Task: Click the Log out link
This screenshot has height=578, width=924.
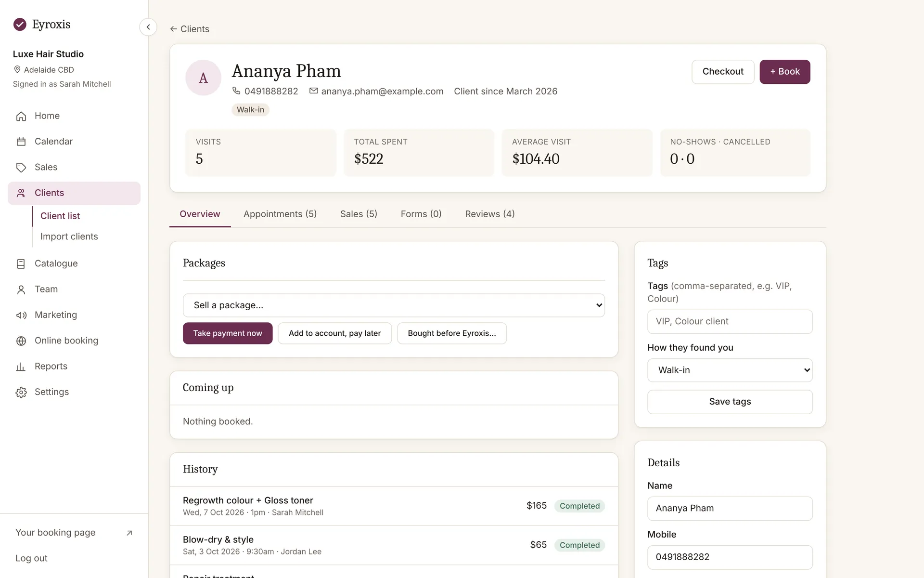Action: 31,558
